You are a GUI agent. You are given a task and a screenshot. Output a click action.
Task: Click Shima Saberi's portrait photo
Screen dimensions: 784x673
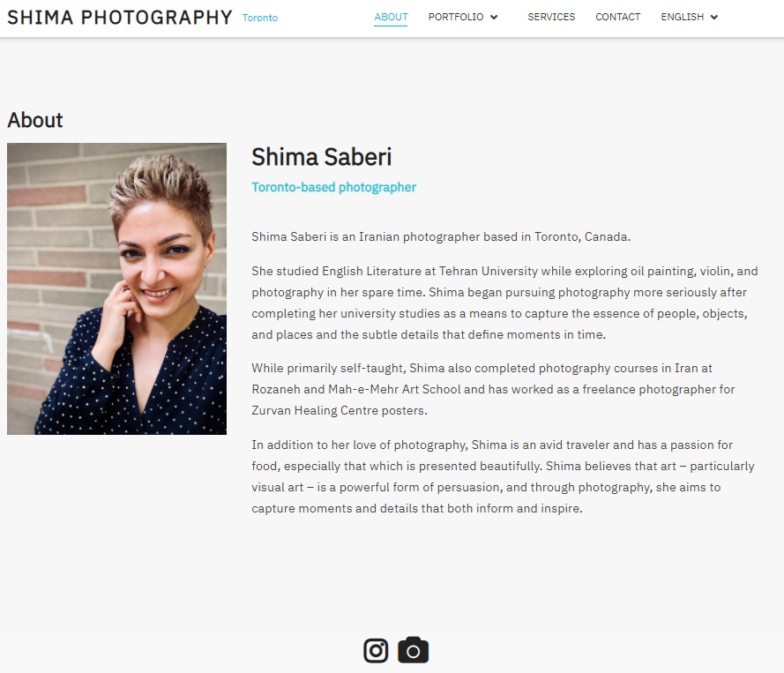tap(116, 288)
